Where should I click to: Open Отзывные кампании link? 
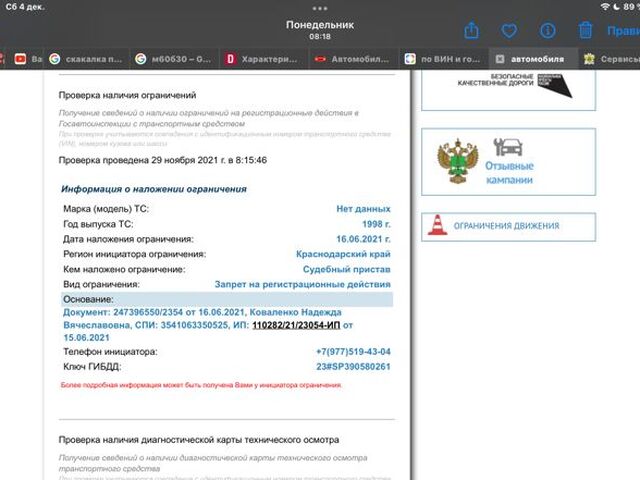[x=509, y=173]
